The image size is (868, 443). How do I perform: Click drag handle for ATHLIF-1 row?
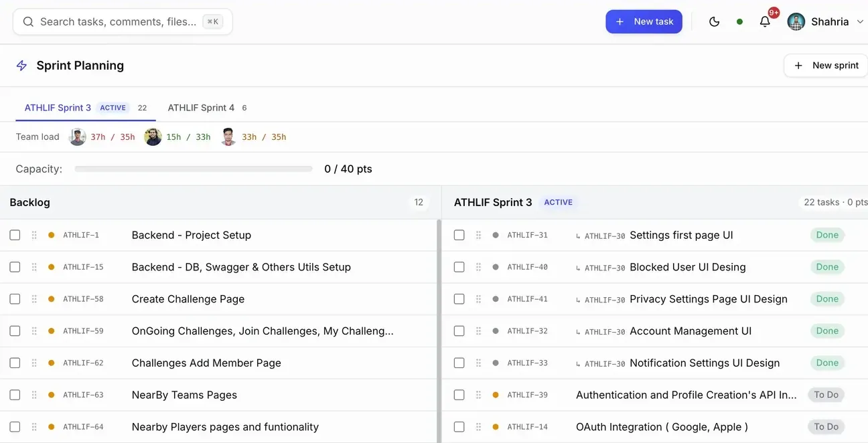[34, 235]
